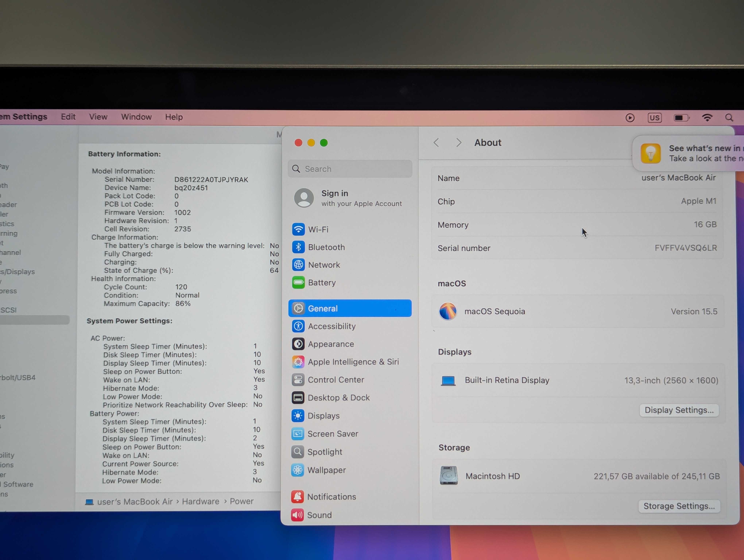Open Accessibility settings
The image size is (744, 560).
pos(350,326)
